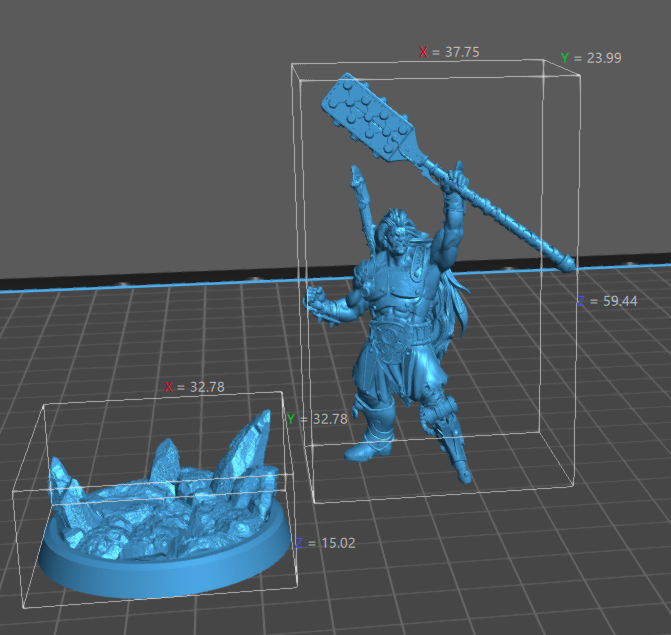This screenshot has width=671, height=635.
Task: Click the Y = 23.99 dimension label
Action: click(591, 59)
